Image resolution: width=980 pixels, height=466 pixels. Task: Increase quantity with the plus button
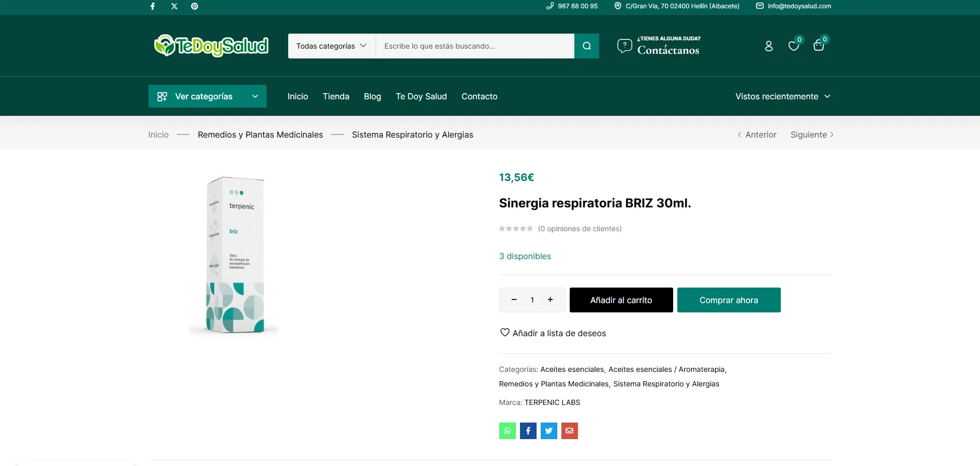(550, 300)
